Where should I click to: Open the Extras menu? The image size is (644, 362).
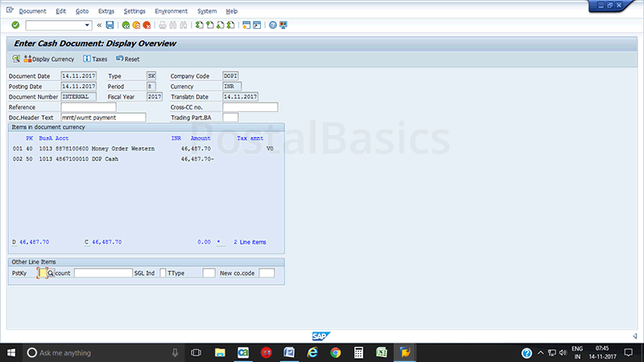[105, 11]
